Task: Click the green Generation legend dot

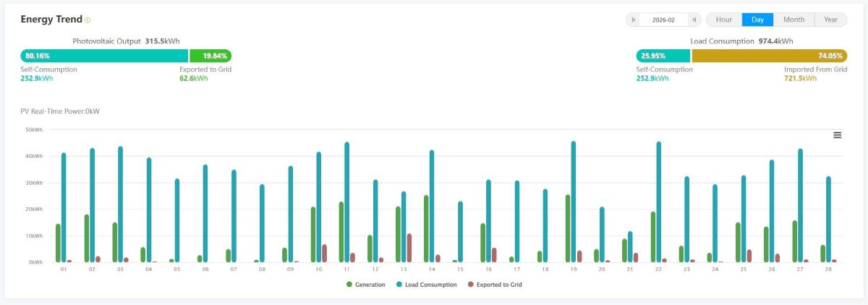Action: 349,285
